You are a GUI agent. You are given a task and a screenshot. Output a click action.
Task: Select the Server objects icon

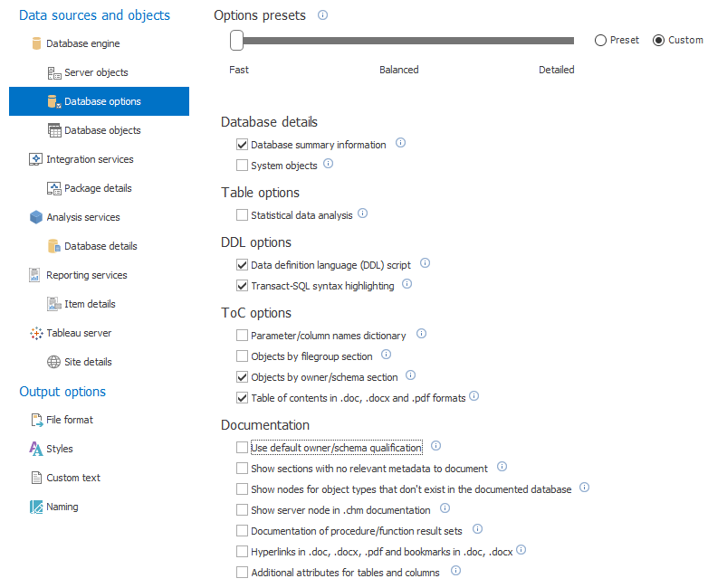tap(54, 72)
